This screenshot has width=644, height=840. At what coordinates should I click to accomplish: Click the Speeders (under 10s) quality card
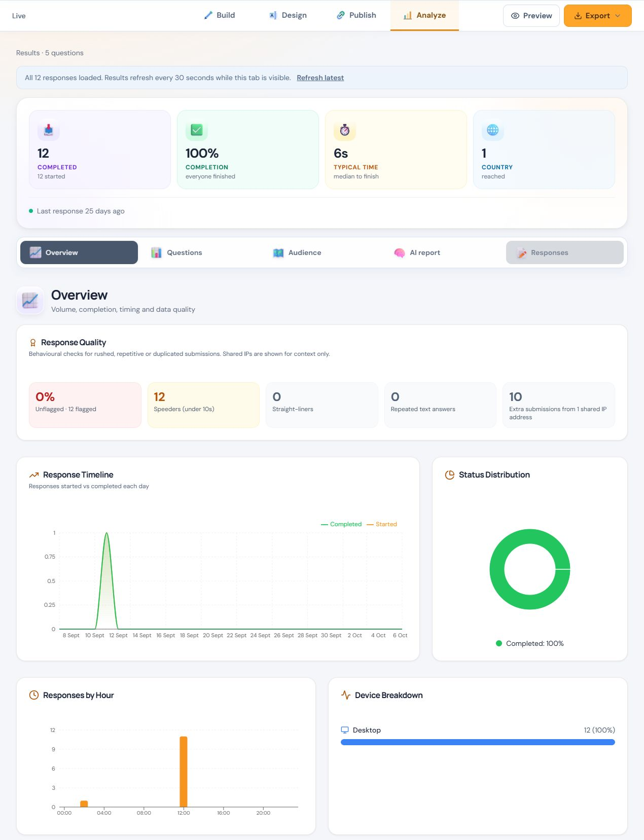point(203,405)
